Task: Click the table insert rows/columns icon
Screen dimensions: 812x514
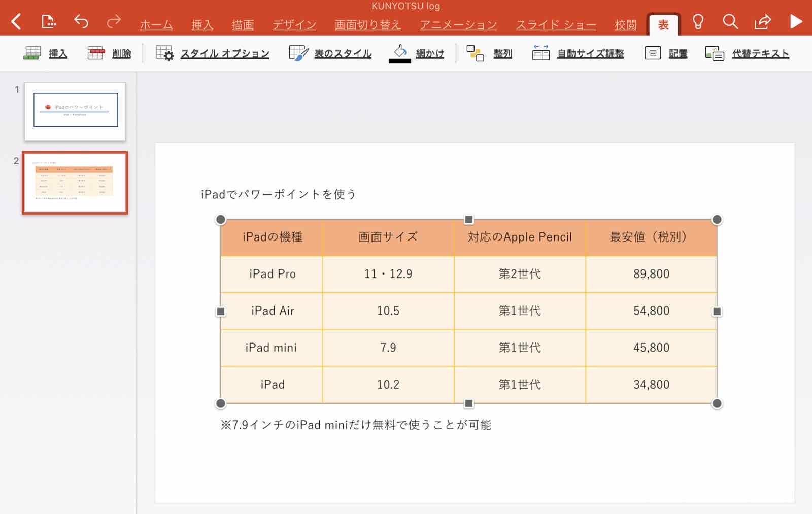Action: 32,53
